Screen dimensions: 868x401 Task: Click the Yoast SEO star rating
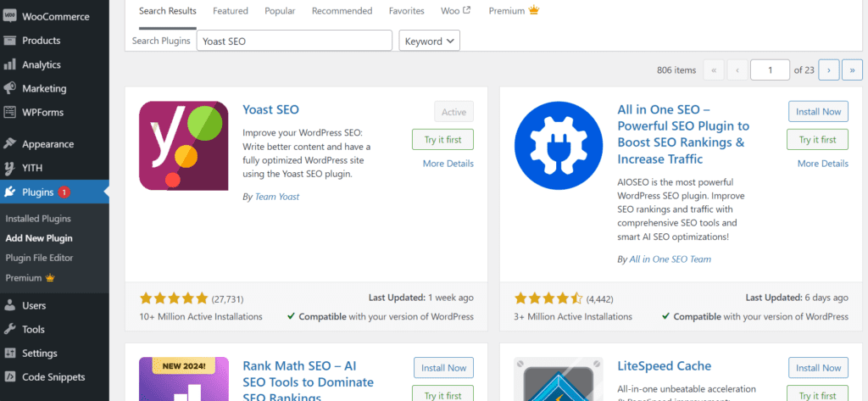pyautogui.click(x=174, y=298)
